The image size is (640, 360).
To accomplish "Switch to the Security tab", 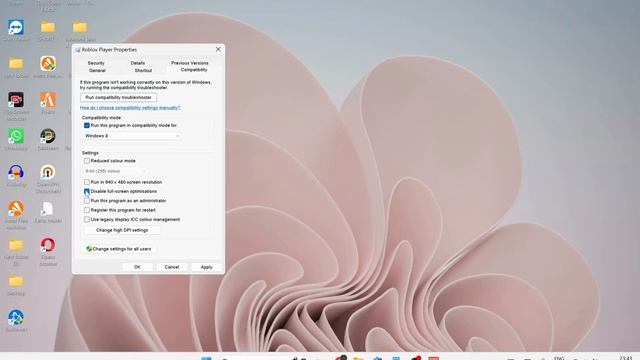I will 96,63.
